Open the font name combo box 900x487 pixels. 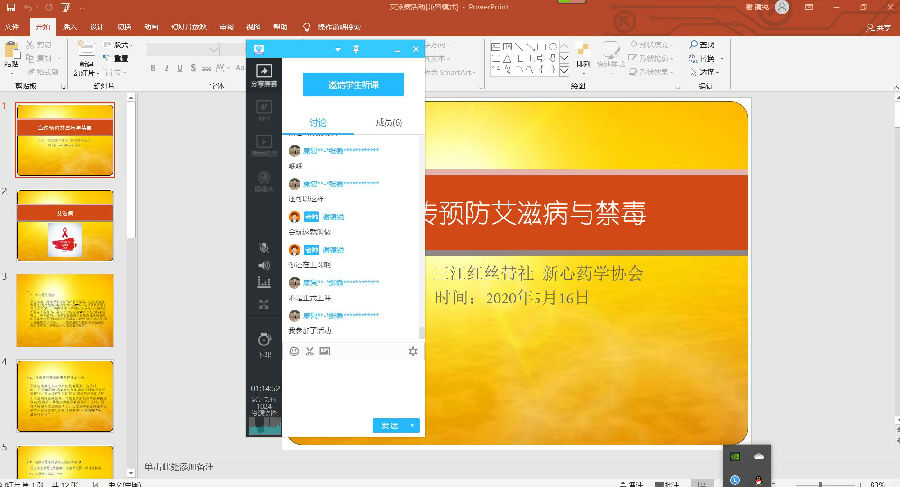pos(183,50)
